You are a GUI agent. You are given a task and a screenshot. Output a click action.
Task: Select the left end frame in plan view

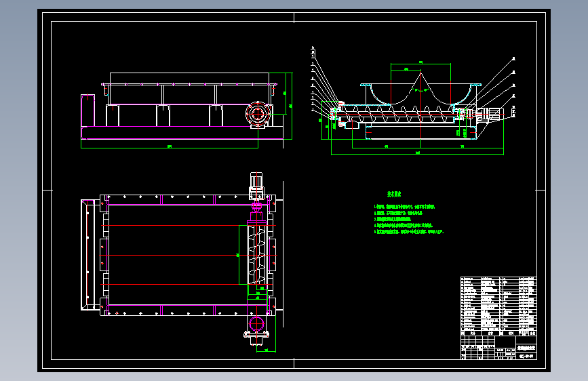pos(87,255)
